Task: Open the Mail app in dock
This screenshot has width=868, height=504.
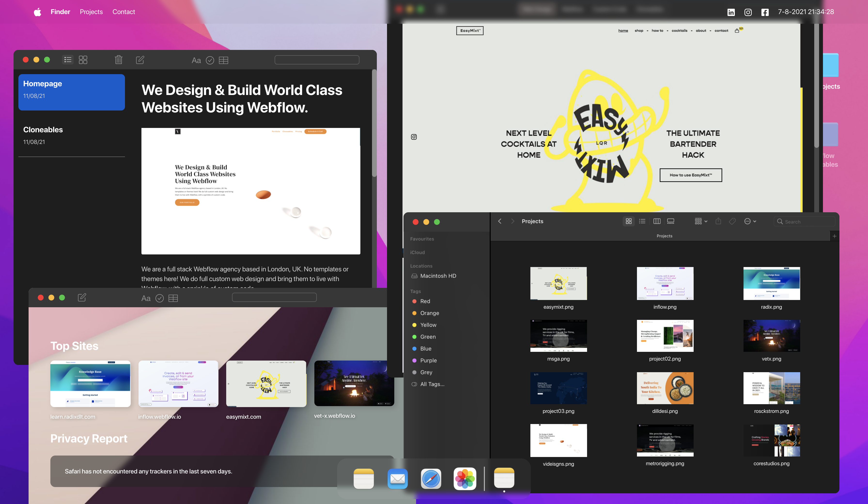Action: tap(397, 479)
